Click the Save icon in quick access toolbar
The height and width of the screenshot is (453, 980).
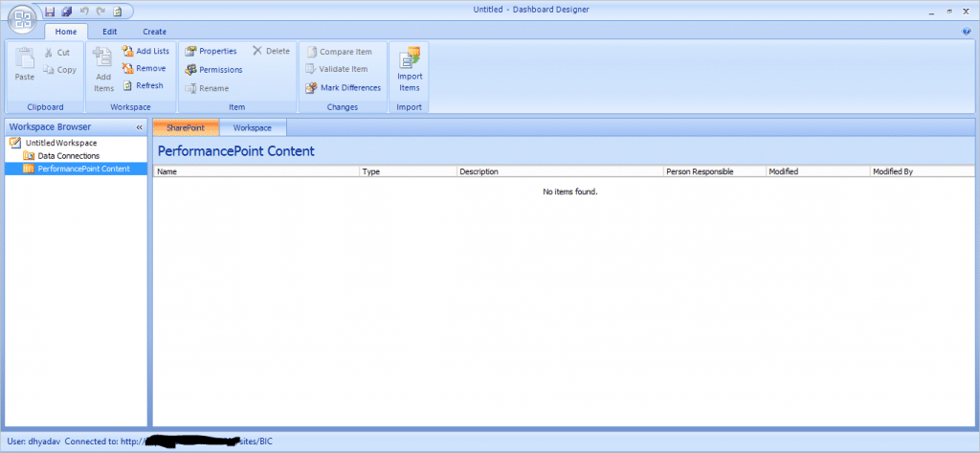click(50, 11)
